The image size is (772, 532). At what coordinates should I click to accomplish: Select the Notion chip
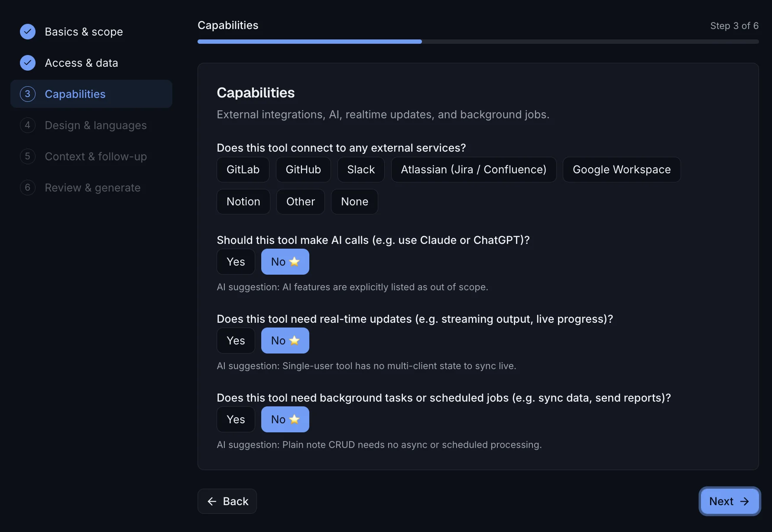point(243,201)
